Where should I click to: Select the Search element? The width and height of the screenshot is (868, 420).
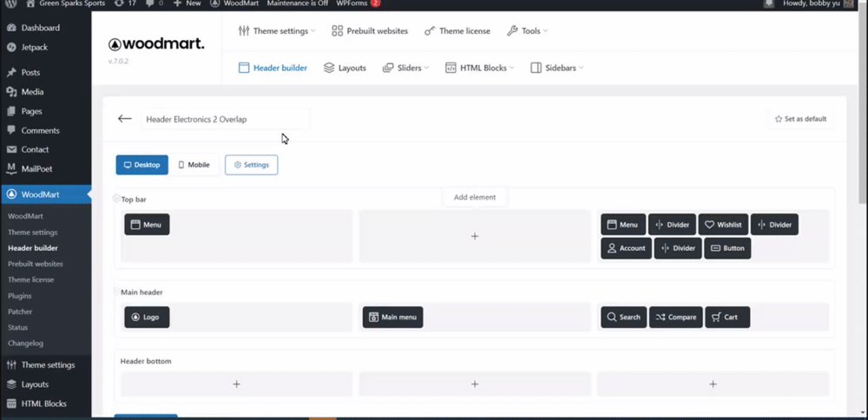[624, 317]
